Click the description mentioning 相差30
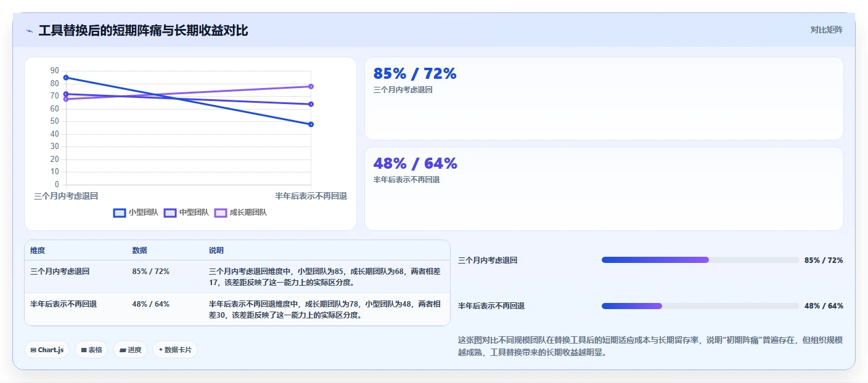868x383 pixels. [x=325, y=310]
